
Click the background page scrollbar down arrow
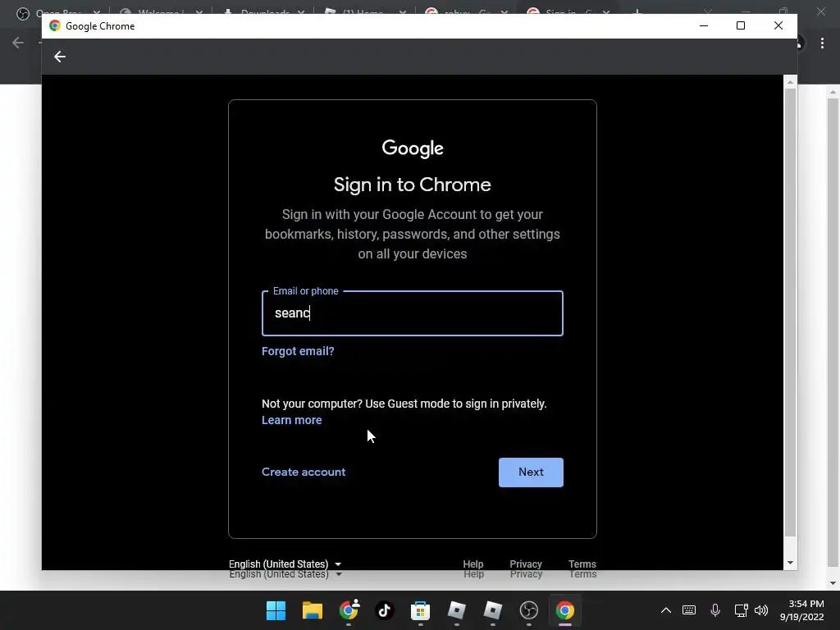833,583
